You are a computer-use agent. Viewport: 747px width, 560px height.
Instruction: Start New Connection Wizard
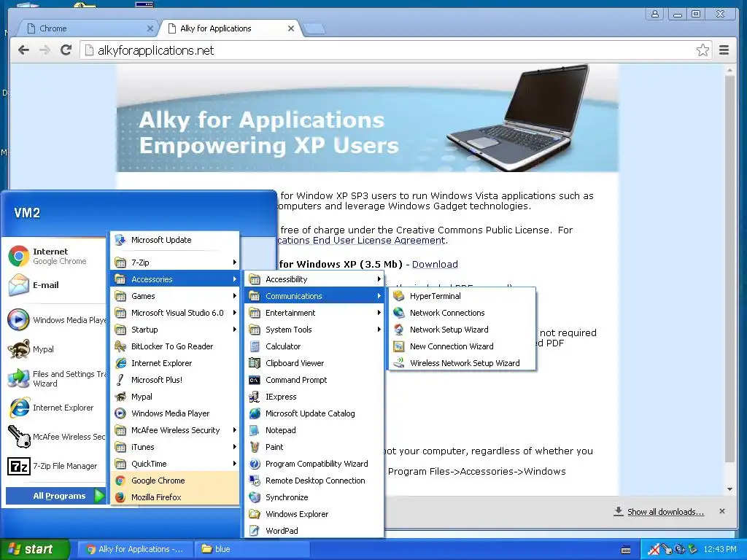pyautogui.click(x=462, y=346)
